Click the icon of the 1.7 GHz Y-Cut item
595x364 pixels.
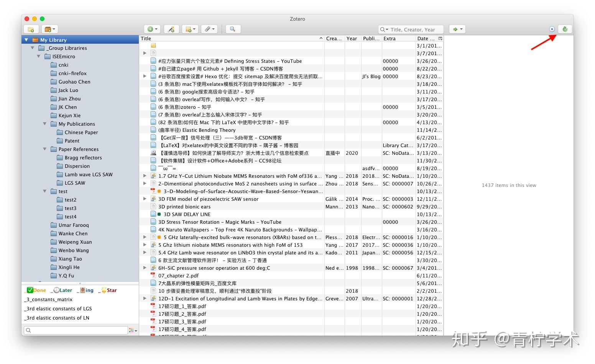pos(153,176)
